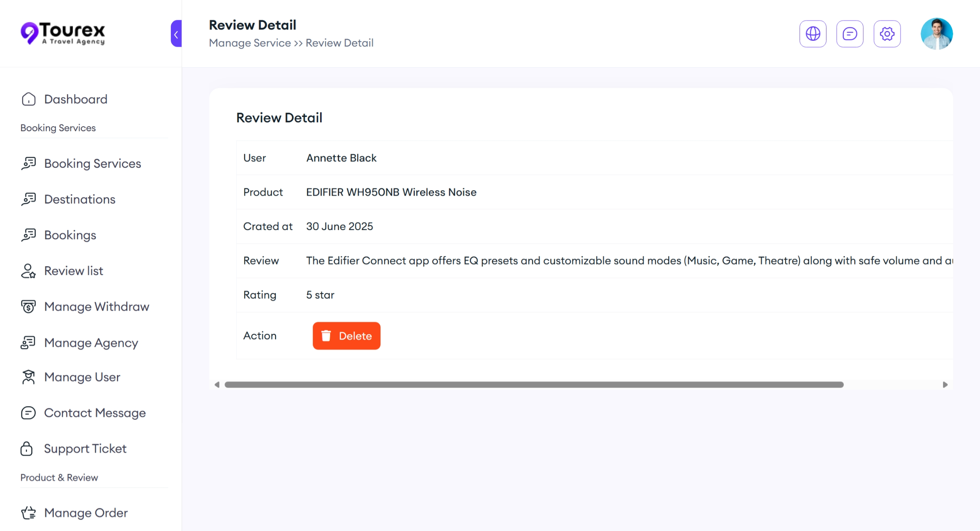
Task: Click the horizontal scrollbar thumb
Action: point(534,385)
